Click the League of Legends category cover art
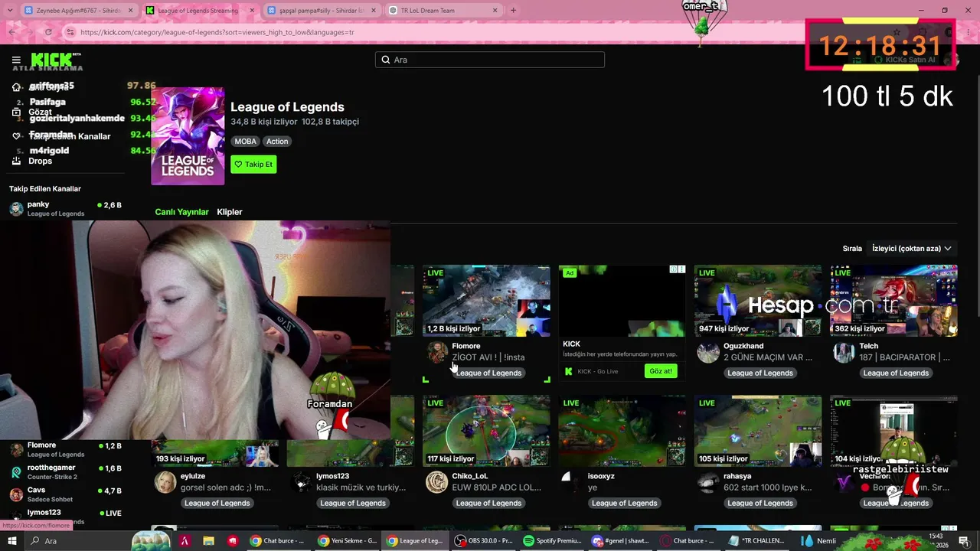The height and width of the screenshot is (551, 980). pyautogui.click(x=188, y=136)
